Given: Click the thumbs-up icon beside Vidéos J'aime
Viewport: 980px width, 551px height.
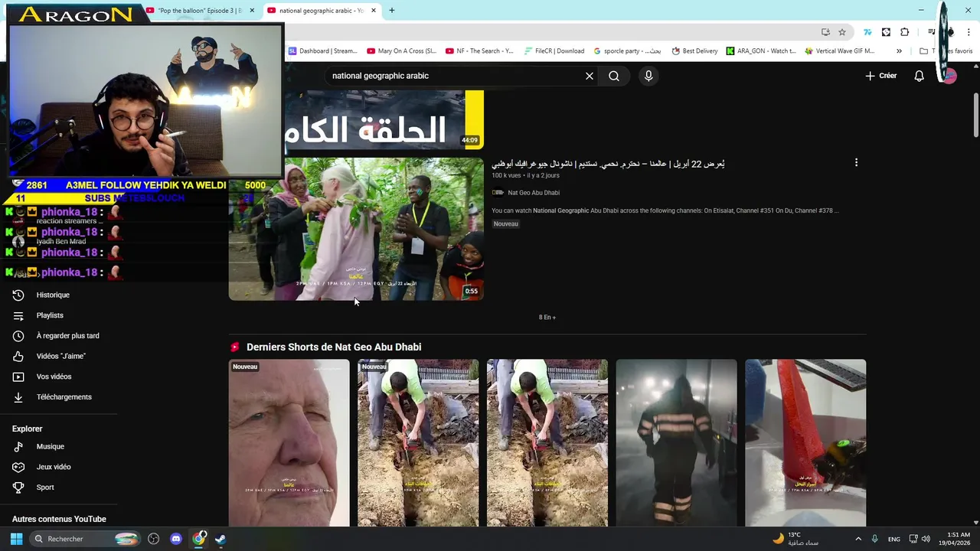Looking at the screenshot, I should [18, 356].
